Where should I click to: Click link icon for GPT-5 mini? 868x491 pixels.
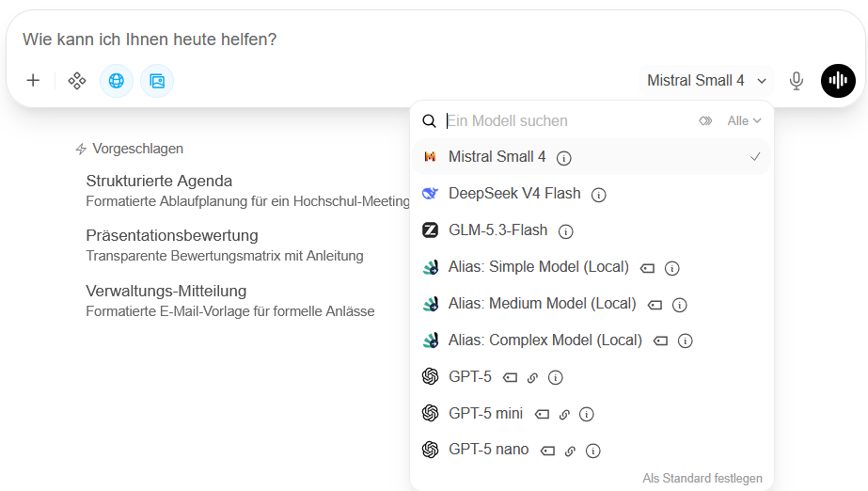pos(564,414)
